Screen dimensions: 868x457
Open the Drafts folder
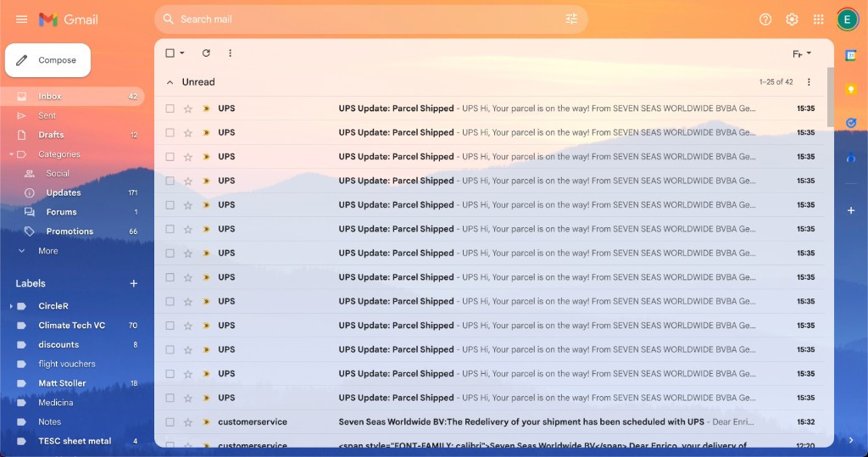click(51, 135)
